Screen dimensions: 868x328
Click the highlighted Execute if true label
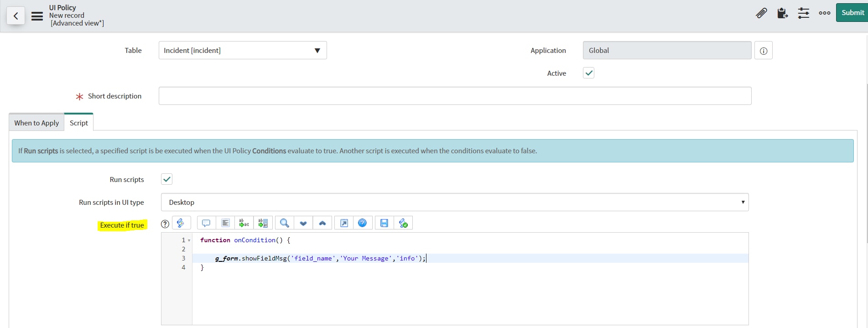pos(122,225)
